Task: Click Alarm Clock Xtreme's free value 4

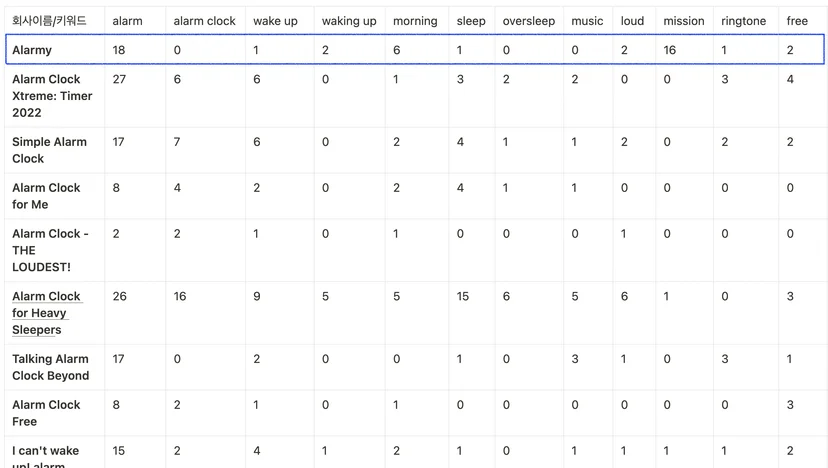Action: (x=790, y=79)
